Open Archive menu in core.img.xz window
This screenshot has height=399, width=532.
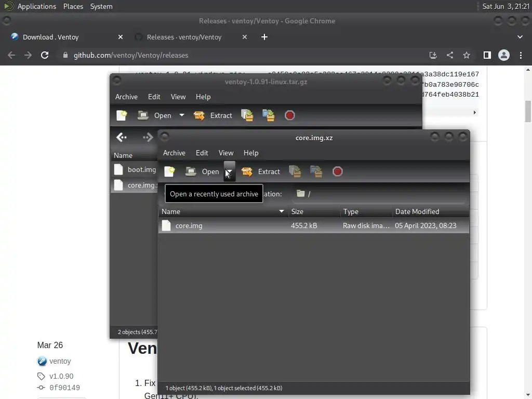[174, 153]
